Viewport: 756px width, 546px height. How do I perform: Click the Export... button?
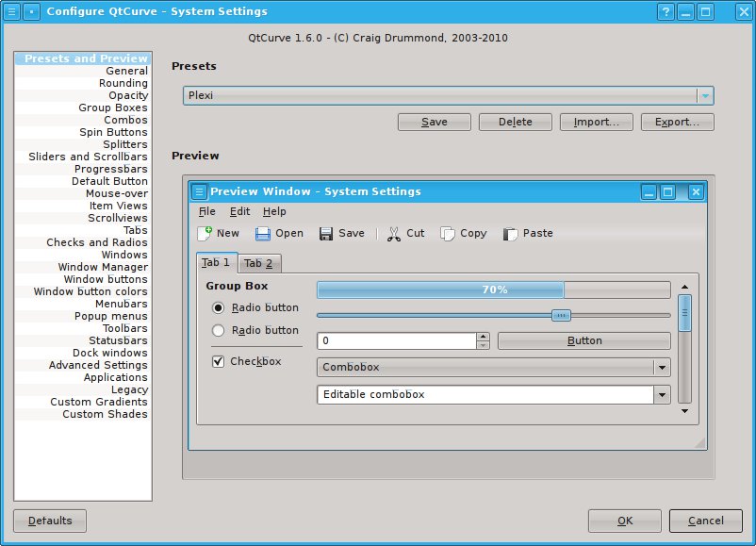point(677,122)
